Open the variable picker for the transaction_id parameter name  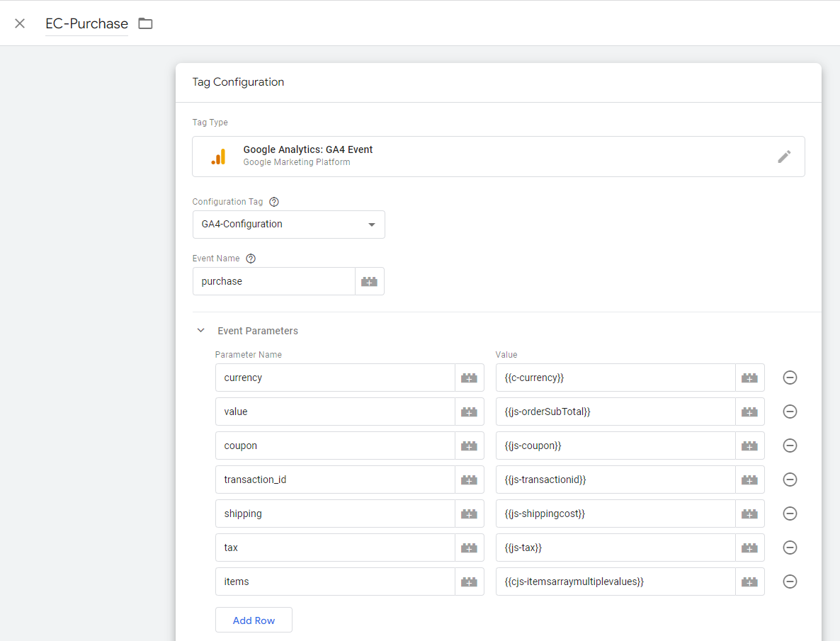469,480
